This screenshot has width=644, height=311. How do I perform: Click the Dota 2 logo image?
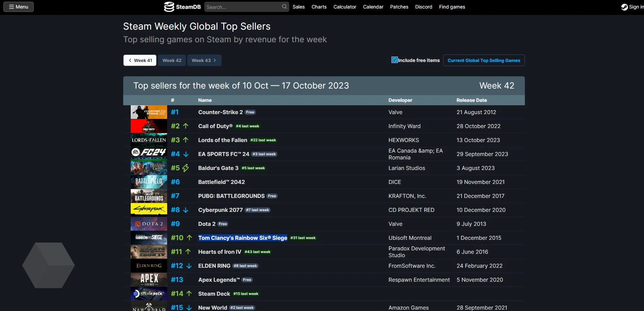pos(149,224)
